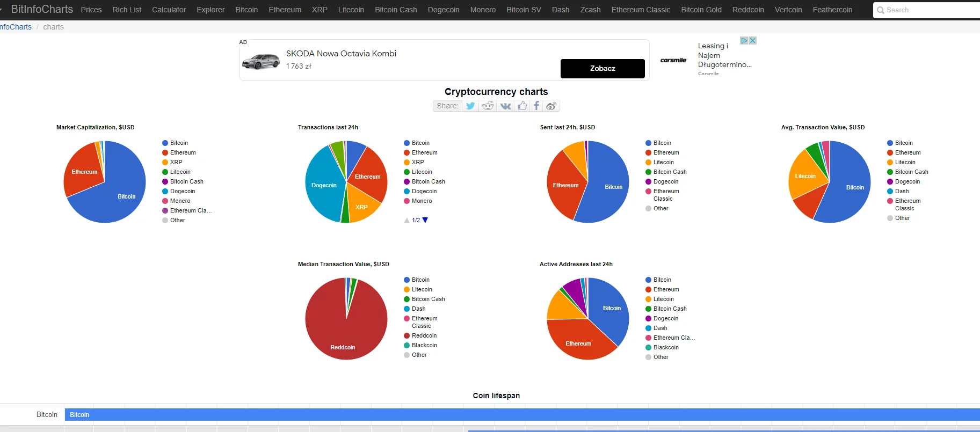This screenshot has width=980, height=432.
Task: Open the Rich List page
Action: point(127,10)
